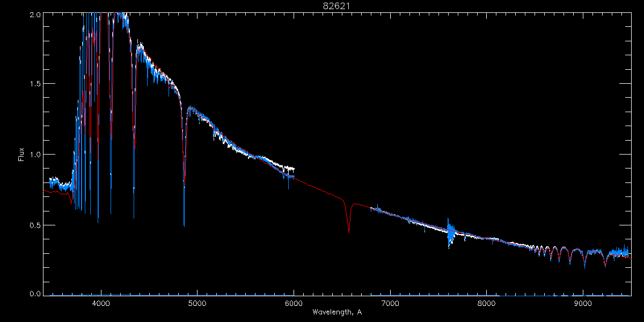
Task: Click the x-axis label Wavelength, A
Action: pyautogui.click(x=336, y=312)
